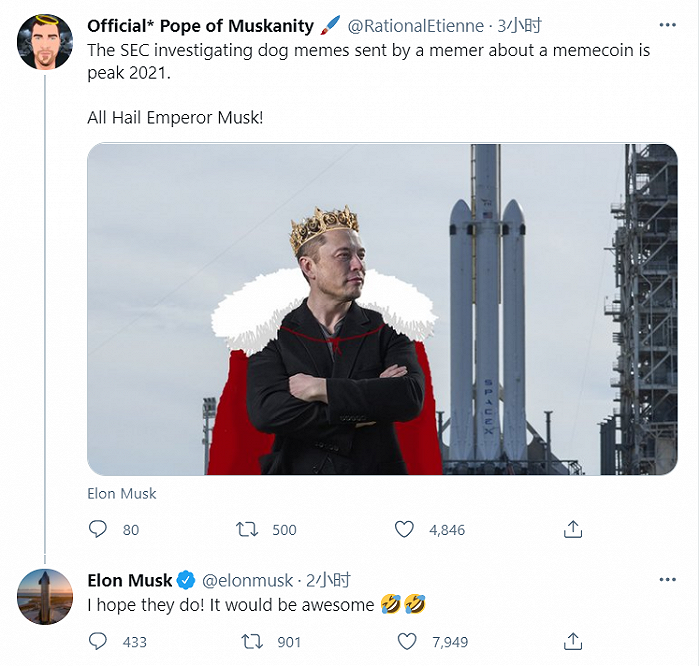This screenshot has height=666, width=700.
Task: Open Elon Musk's profile avatar
Action: point(45,597)
